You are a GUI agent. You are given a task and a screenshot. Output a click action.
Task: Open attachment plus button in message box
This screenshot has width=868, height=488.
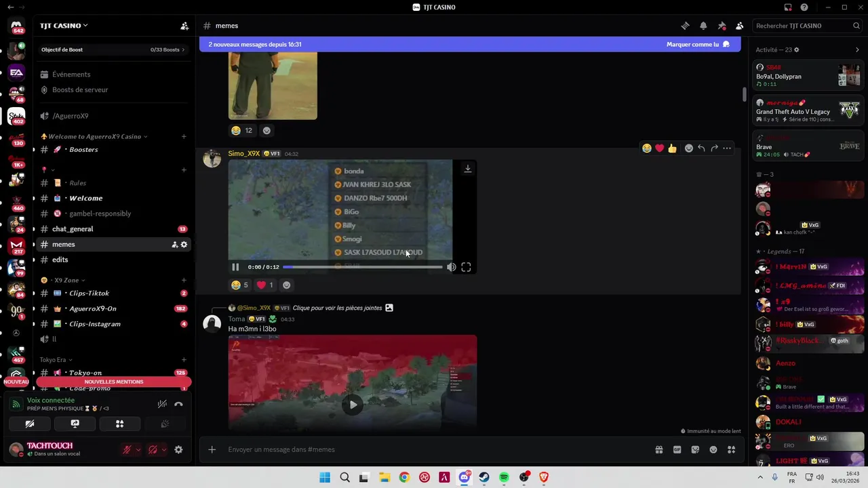(x=212, y=449)
